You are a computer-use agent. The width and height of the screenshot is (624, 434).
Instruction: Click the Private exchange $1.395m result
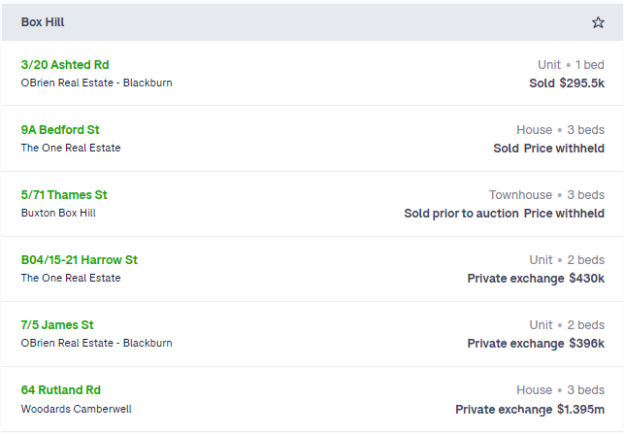coord(530,409)
